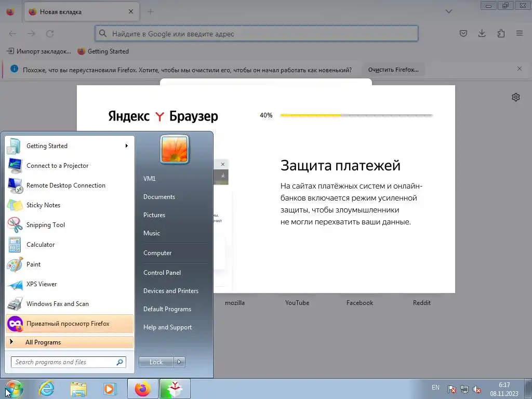This screenshot has height=399, width=532.
Task: Click the Очистить Firefox button
Action: tap(393, 70)
